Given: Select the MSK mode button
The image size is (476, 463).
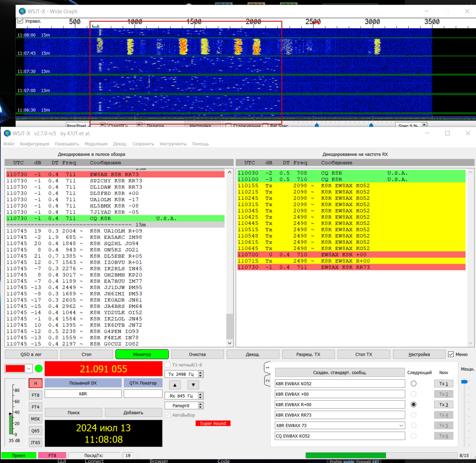Looking at the screenshot, I should click(35, 419).
